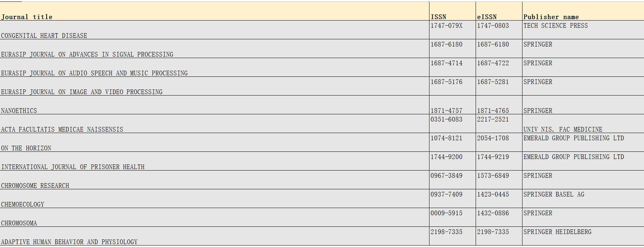The image size is (644, 247).
Task: Click the CONGENITAL HEART DISEASE title cell
Action: (x=215, y=30)
